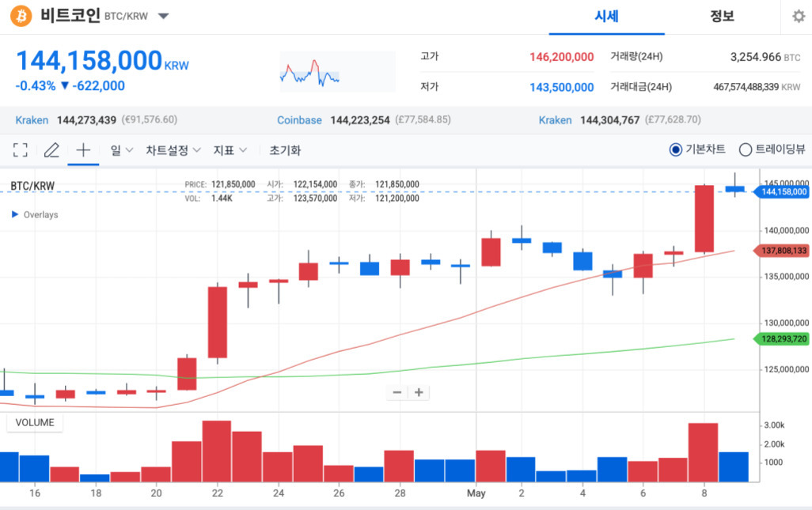Screen dimensions: 812x510
Task: Open the 일 interval dropdown
Action: point(121,150)
